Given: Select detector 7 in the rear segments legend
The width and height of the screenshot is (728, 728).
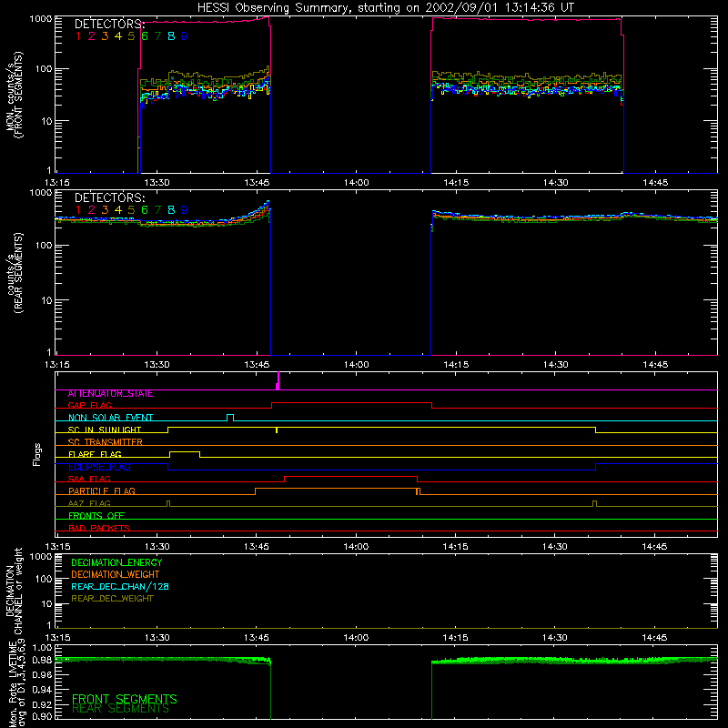Looking at the screenshot, I should tap(157, 210).
